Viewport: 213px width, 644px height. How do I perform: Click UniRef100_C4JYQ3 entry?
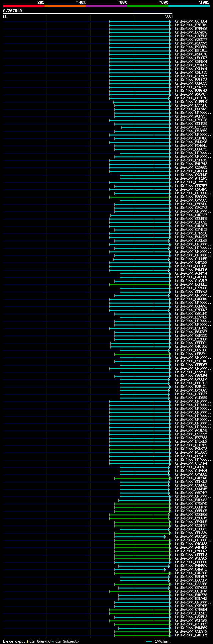(191, 467)
